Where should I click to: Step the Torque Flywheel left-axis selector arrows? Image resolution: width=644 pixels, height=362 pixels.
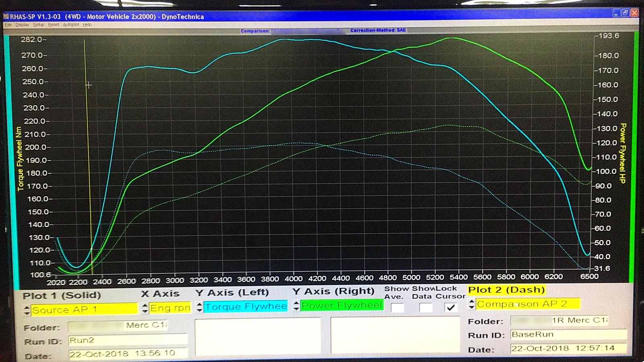(199, 307)
